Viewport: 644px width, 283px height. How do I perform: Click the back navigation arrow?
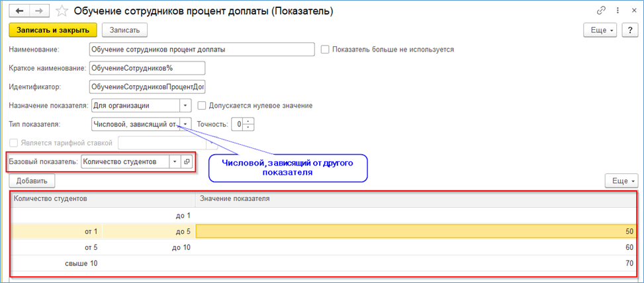pyautogui.click(x=19, y=11)
